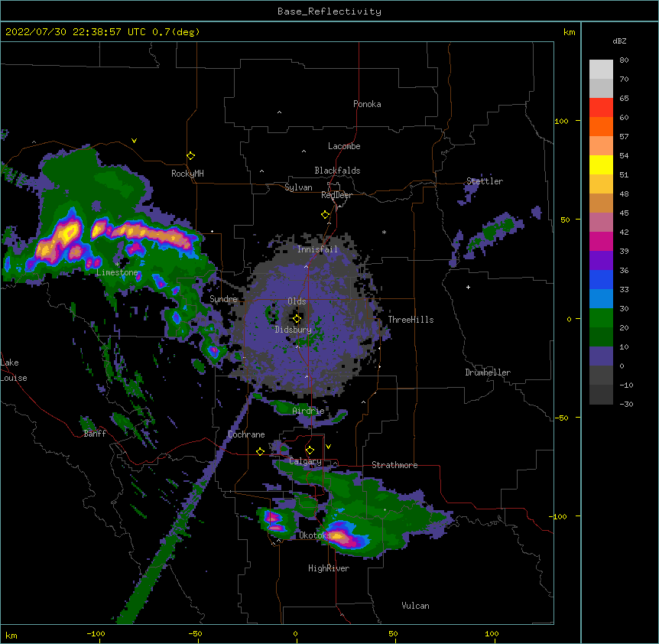Click the Banff town label
The height and width of the screenshot is (644, 659).
tap(95, 434)
